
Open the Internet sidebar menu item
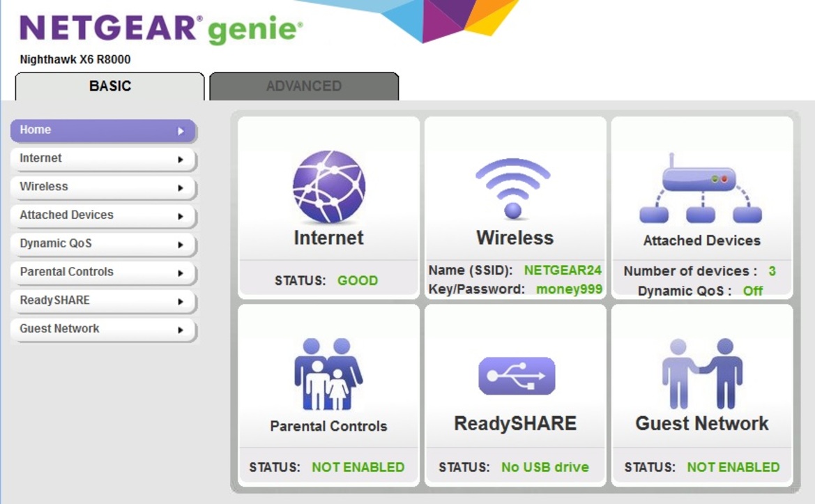tap(103, 159)
